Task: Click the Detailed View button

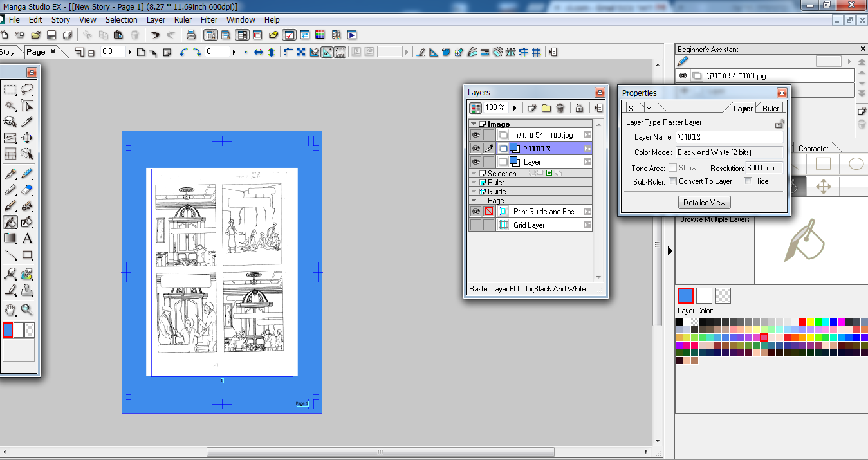Action: point(704,203)
